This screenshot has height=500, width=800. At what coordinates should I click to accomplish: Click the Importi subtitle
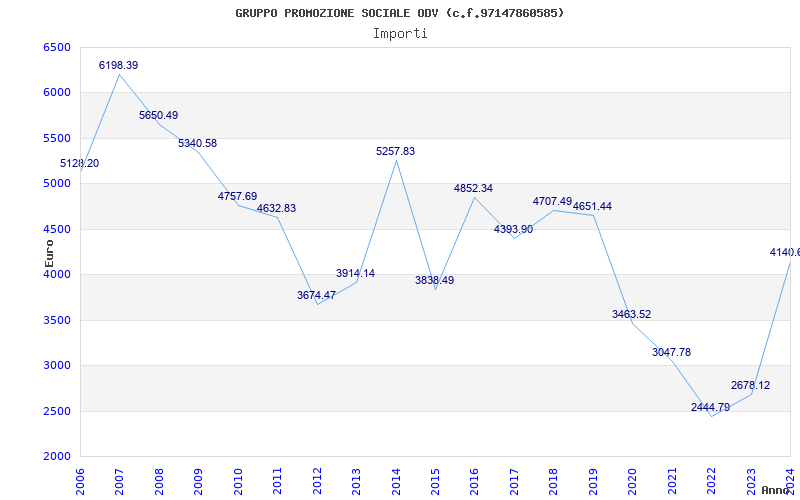400,34
